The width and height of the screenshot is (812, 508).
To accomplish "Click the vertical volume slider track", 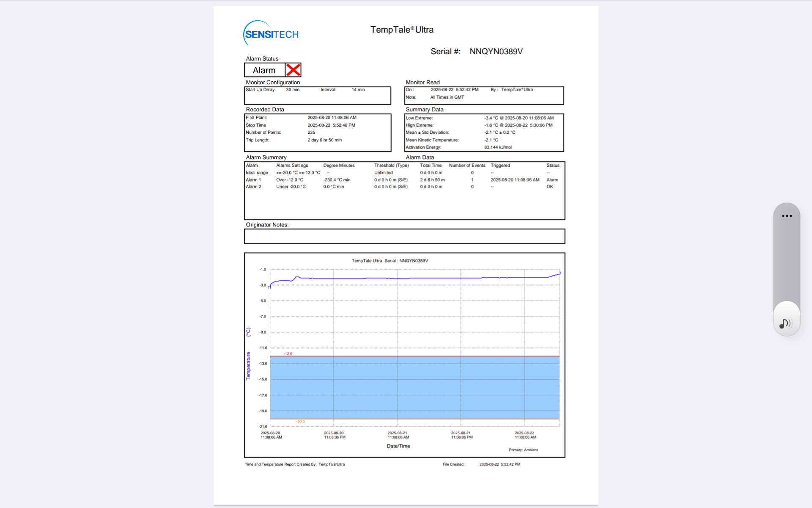I will (x=787, y=262).
